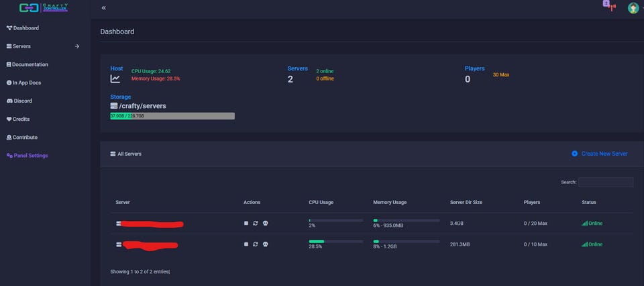Kill the first server process

coord(265,224)
